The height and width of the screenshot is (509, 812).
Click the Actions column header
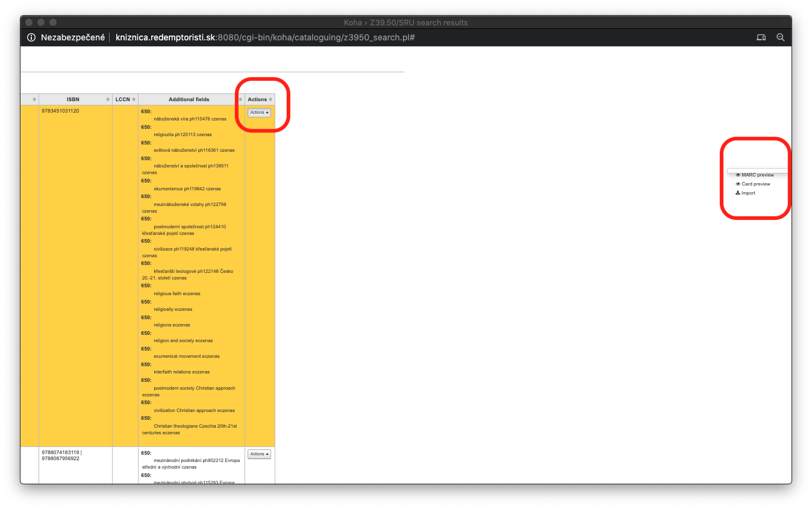(x=257, y=99)
